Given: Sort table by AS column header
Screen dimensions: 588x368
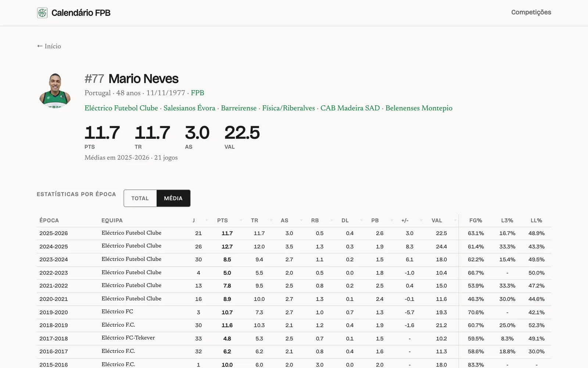Looking at the screenshot, I should 289,220.
